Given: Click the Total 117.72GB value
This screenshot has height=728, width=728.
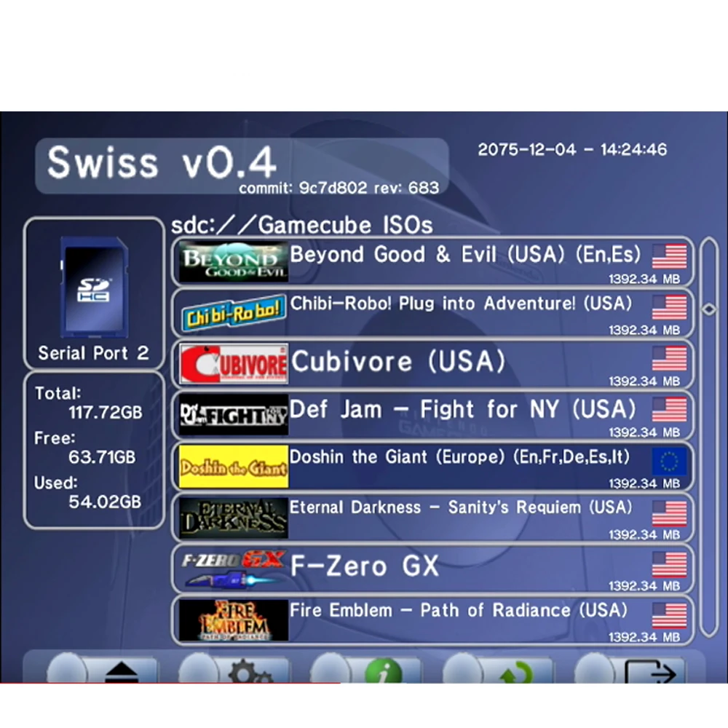Looking at the screenshot, I should tap(106, 412).
